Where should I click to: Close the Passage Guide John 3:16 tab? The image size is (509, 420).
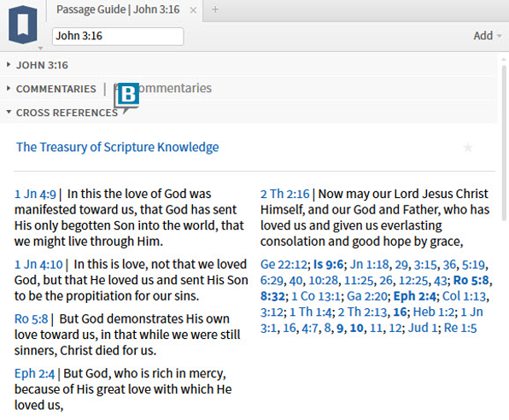pos(193,10)
